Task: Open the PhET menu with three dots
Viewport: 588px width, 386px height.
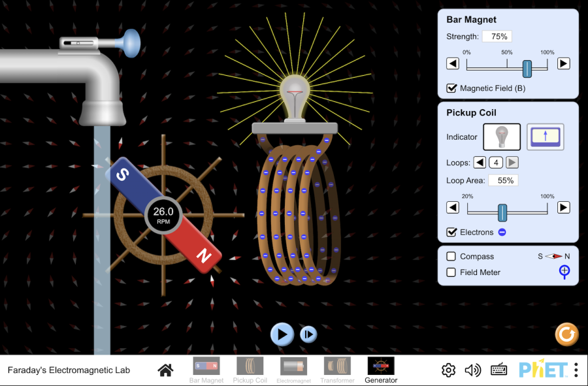Action: [x=576, y=370]
